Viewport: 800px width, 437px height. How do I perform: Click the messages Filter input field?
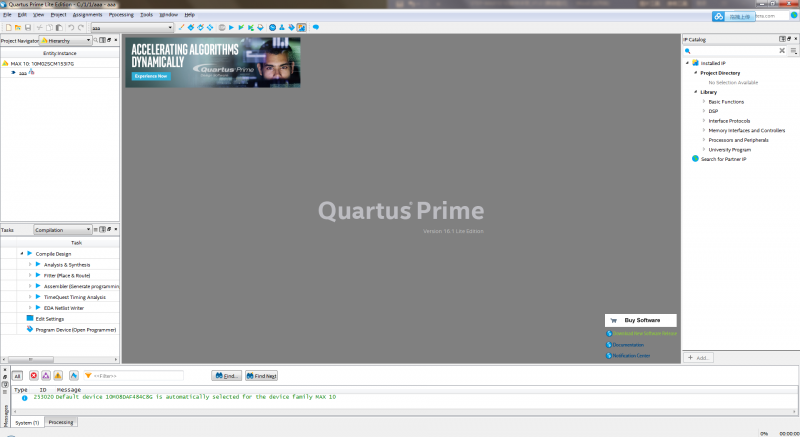(x=134, y=376)
